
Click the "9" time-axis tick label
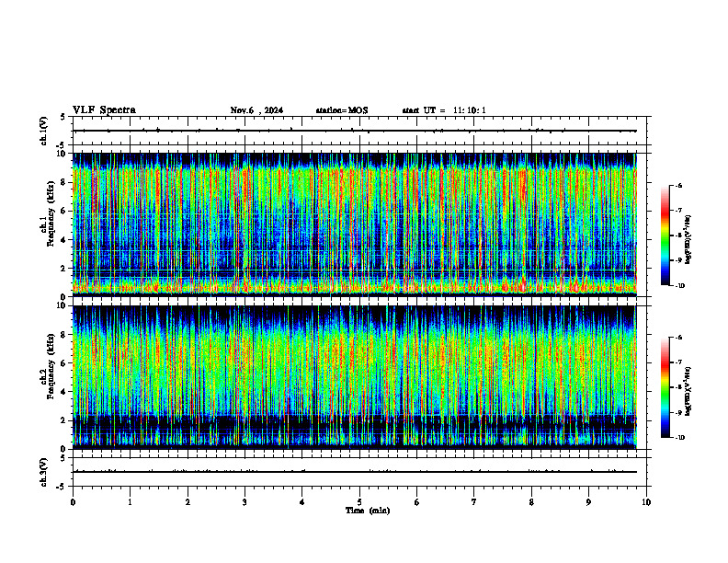(x=588, y=502)
